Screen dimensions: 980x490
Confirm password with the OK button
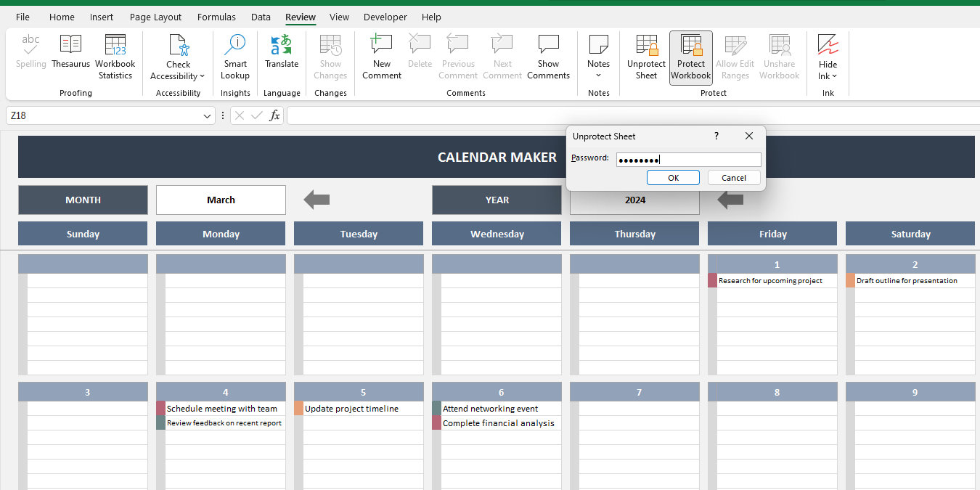click(673, 177)
